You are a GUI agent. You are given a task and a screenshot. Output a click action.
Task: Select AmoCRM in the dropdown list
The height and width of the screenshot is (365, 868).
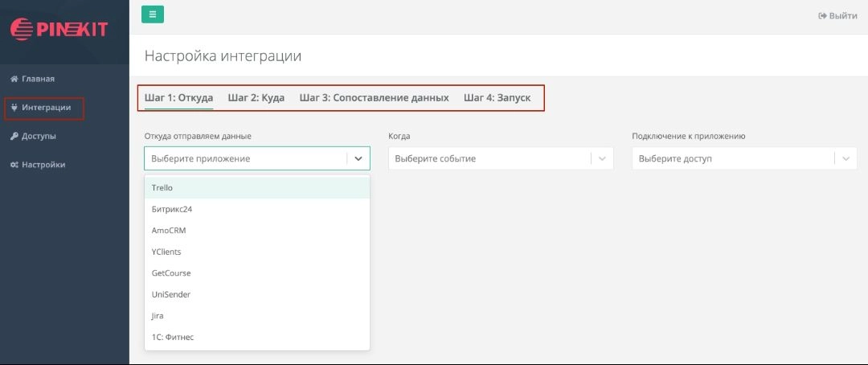(169, 231)
